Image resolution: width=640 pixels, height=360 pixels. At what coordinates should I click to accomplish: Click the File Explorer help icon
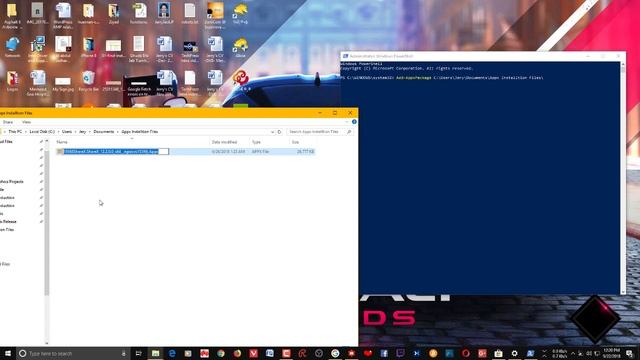354,122
